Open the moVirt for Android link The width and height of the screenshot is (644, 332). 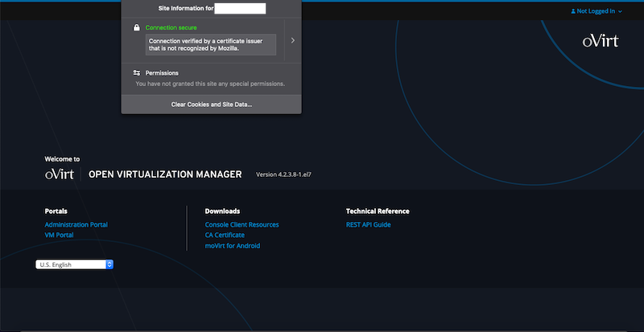pos(233,246)
